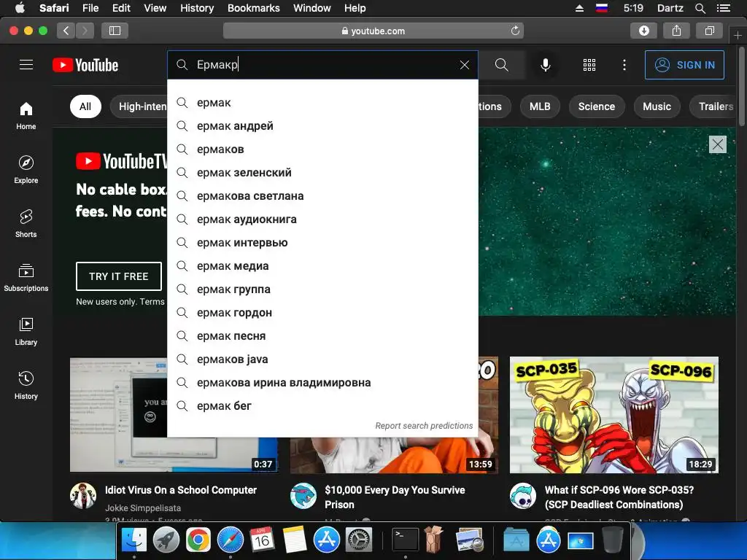Open Subscriptions in the sidebar

tap(26, 278)
